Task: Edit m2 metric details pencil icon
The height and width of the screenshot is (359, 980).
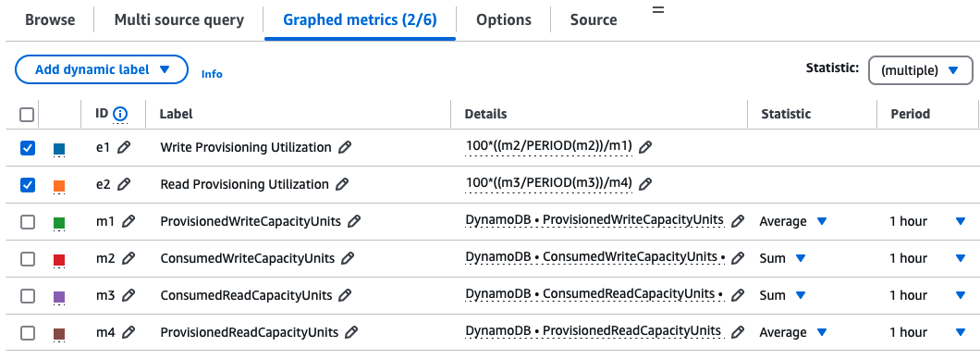Action: (x=738, y=257)
